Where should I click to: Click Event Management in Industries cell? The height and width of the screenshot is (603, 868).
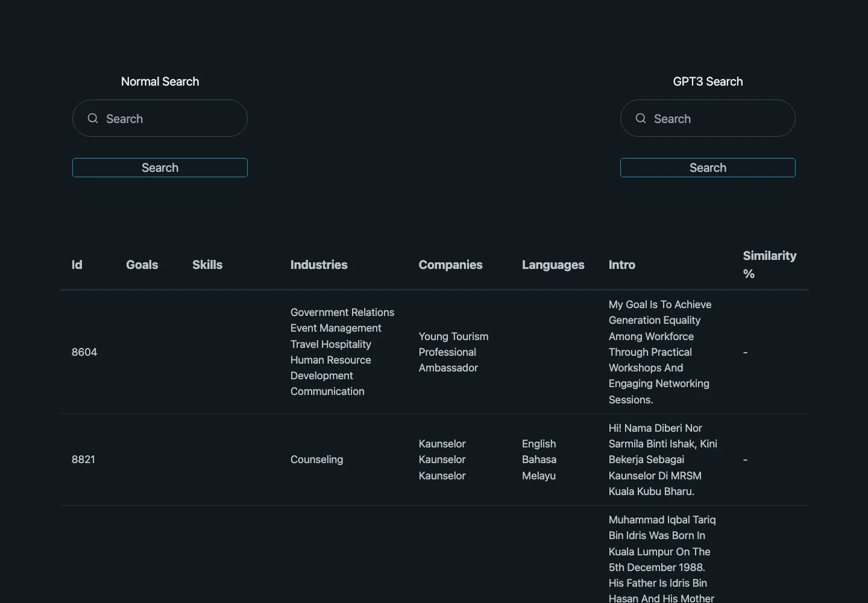click(x=336, y=328)
